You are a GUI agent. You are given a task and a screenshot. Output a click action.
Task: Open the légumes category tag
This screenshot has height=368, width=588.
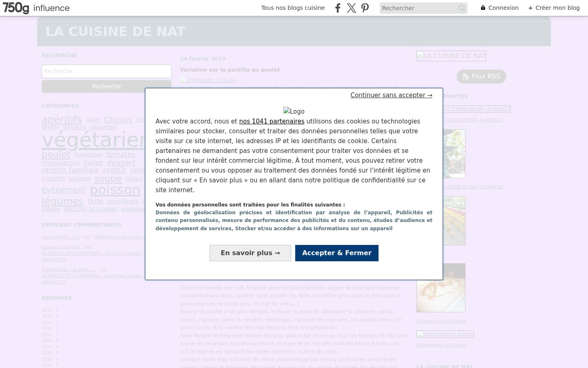(x=62, y=201)
